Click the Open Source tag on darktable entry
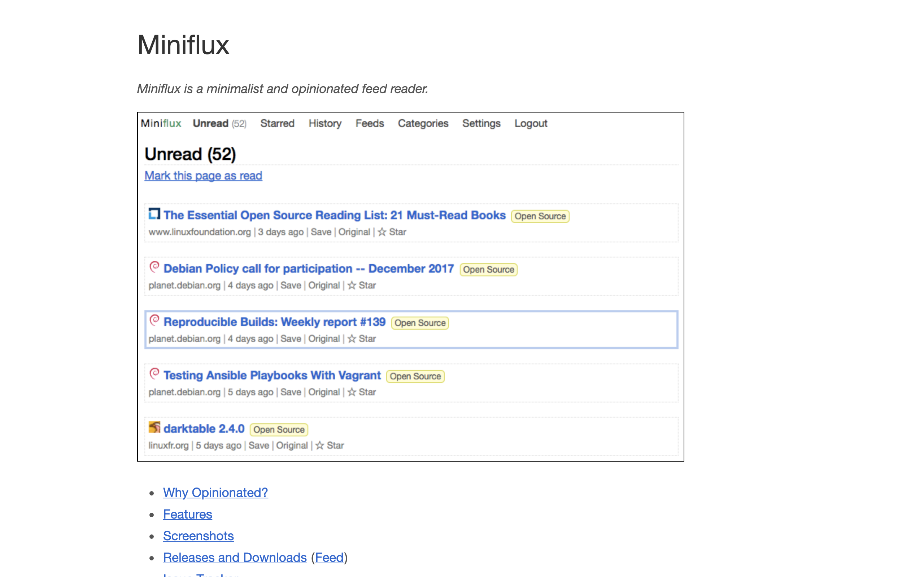 (x=279, y=430)
